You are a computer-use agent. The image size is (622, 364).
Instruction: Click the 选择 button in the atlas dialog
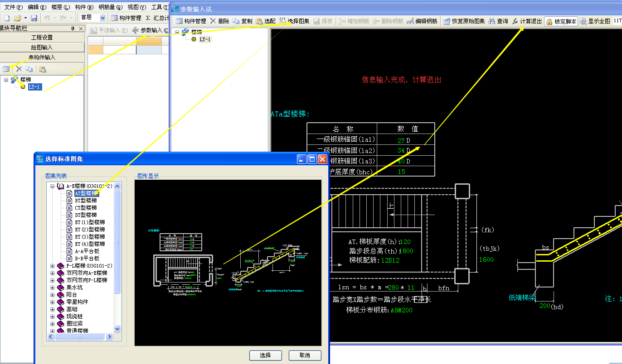point(266,355)
